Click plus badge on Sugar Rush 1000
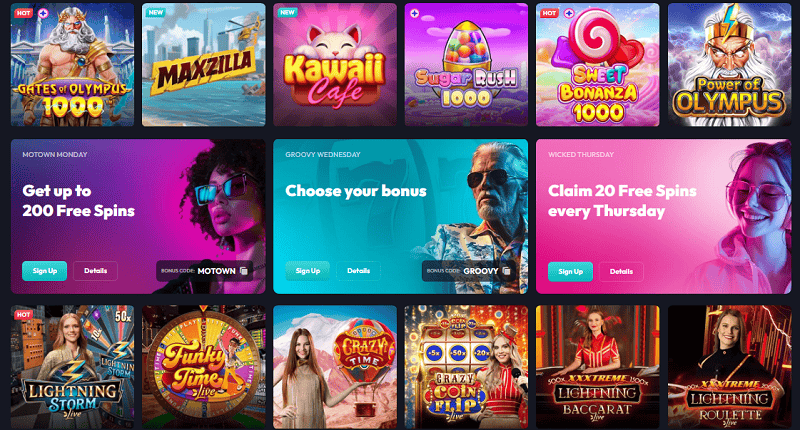 click(x=415, y=14)
